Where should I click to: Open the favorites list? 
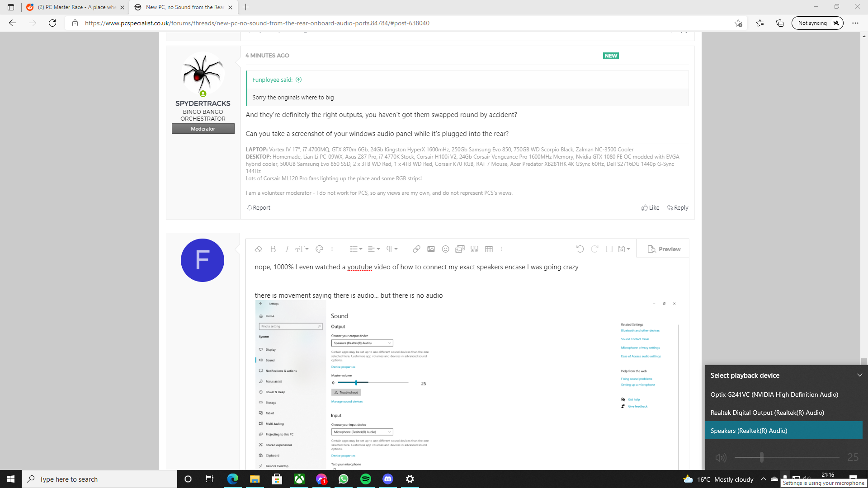(760, 23)
